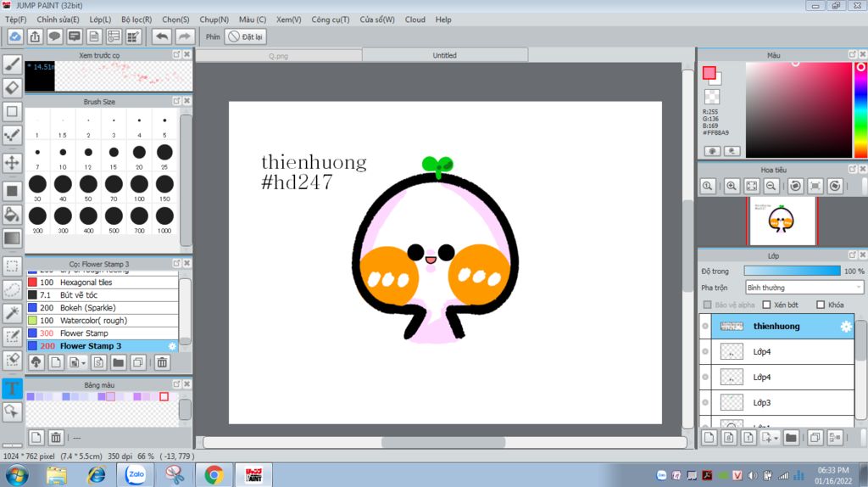
Task: Click the Đặt lại reset button
Action: 247,36
